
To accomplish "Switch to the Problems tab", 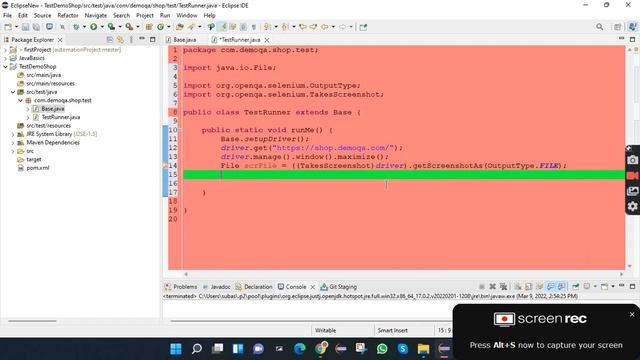I will click(x=181, y=287).
